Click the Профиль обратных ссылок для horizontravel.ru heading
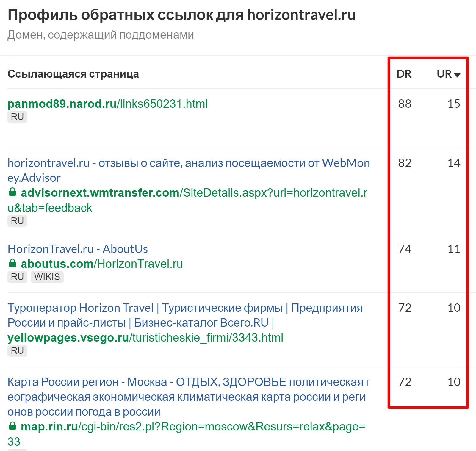476x451 pixels. 181,15
